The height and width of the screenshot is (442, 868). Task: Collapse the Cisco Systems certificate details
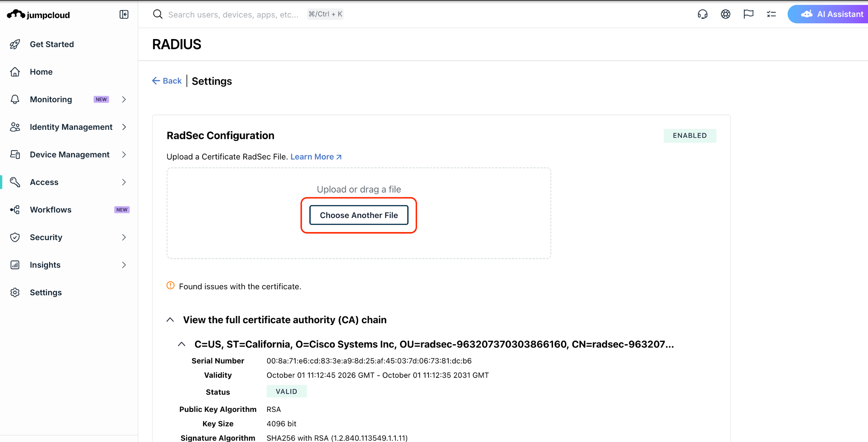(181, 344)
